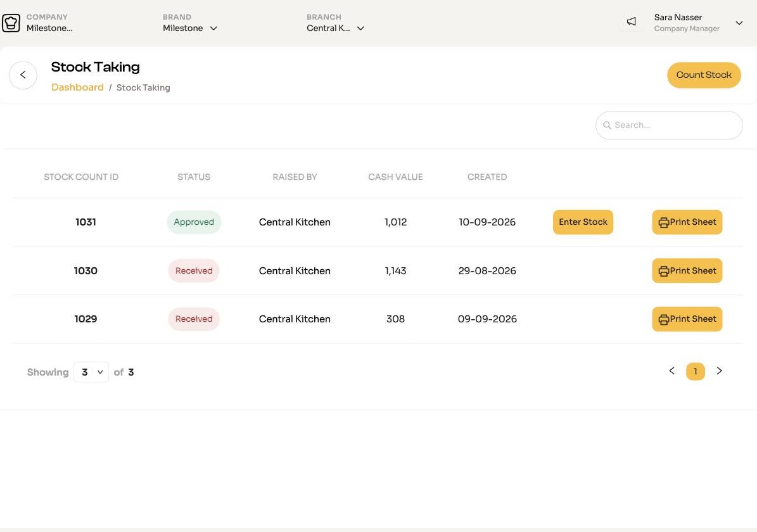Click the chef hat company logo icon
Viewport: 757px width, 532px height.
coord(11,23)
